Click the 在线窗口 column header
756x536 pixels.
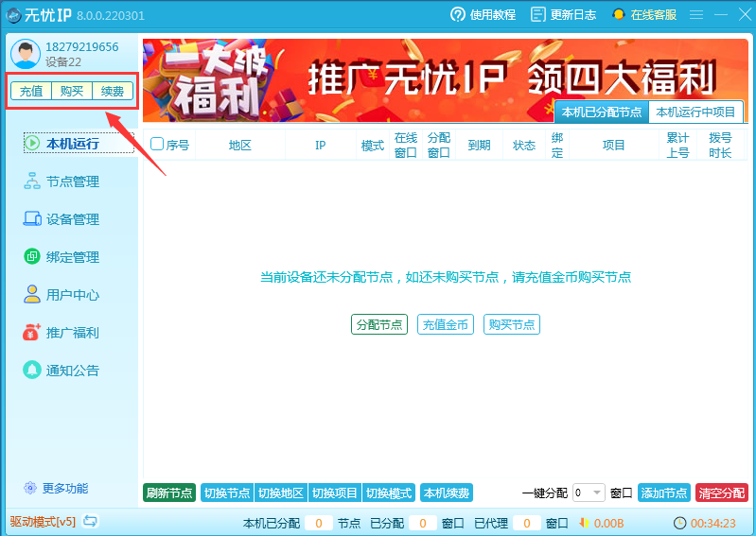[x=406, y=145]
